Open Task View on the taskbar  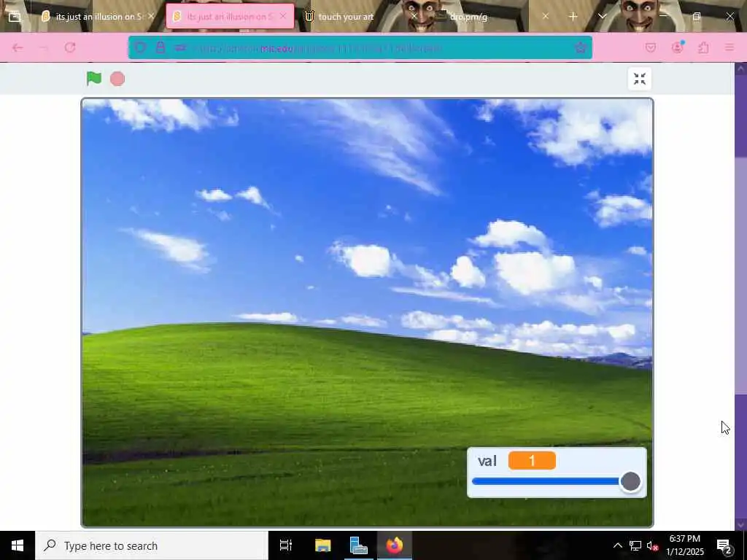point(286,545)
